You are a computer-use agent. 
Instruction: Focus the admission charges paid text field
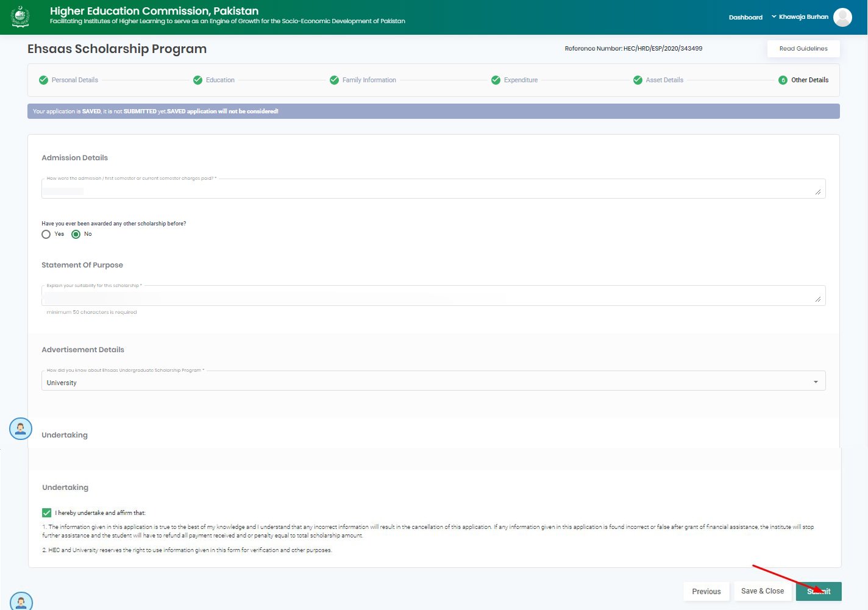(433, 188)
